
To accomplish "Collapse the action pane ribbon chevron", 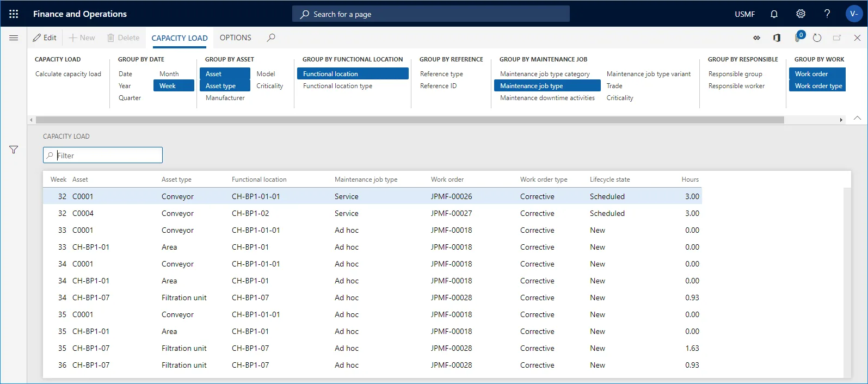I will tap(857, 118).
